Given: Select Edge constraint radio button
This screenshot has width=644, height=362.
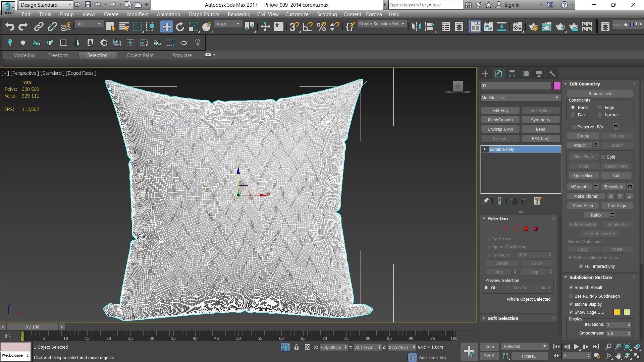Looking at the screenshot, I should (600, 108).
